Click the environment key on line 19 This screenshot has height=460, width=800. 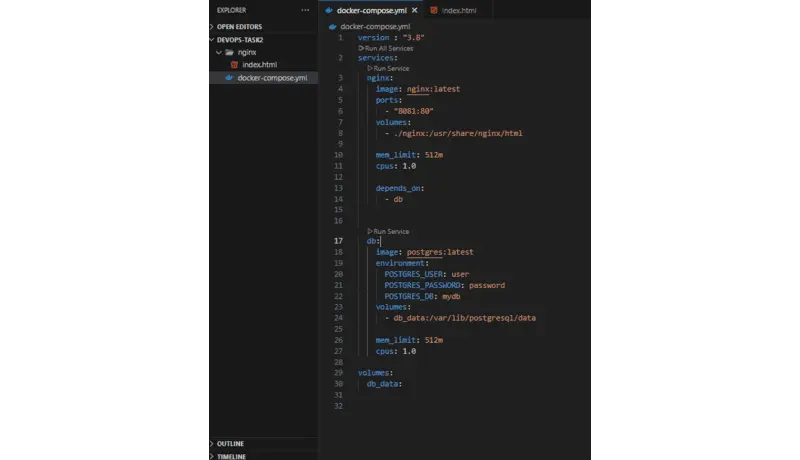pos(400,264)
